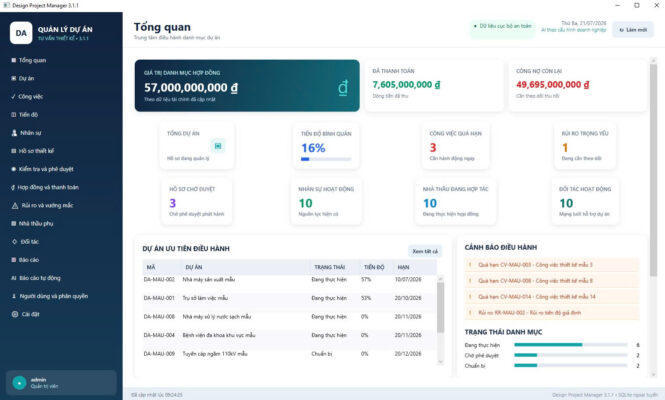Click the Dự án folder icon
Image resolution: width=665 pixels, height=400 pixels.
[14, 78]
